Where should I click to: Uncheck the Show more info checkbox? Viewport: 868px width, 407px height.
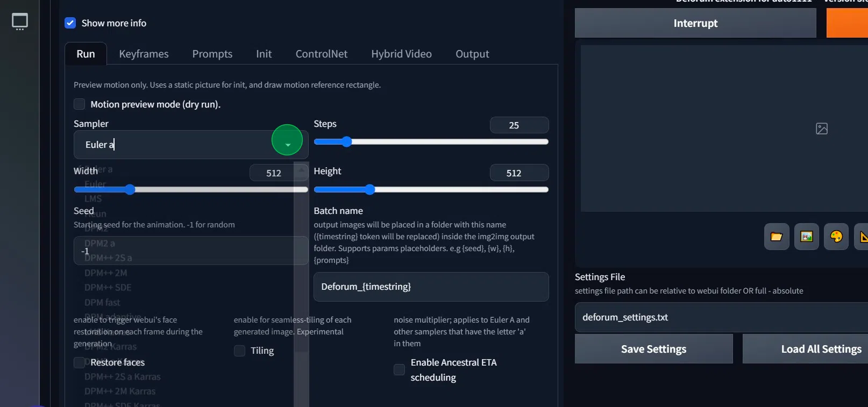(x=70, y=23)
